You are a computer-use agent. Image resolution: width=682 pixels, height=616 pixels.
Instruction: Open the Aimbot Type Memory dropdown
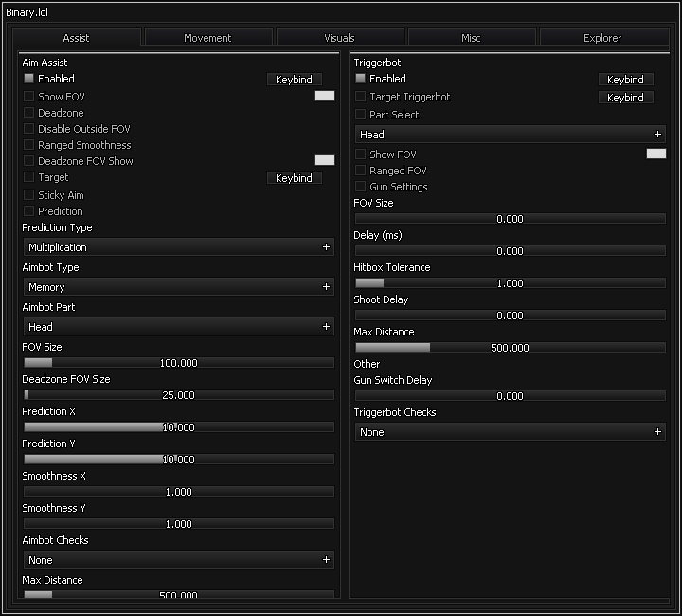point(178,287)
